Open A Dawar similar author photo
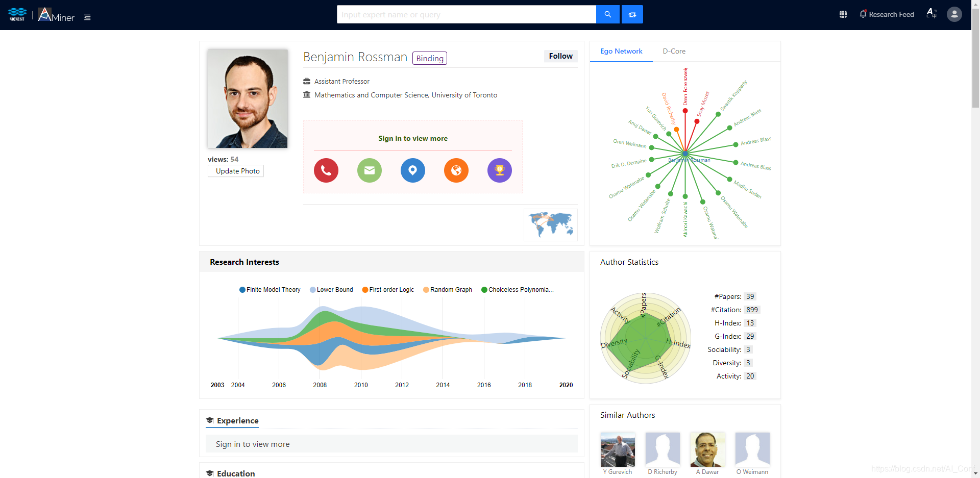The image size is (980, 478). tap(707, 449)
